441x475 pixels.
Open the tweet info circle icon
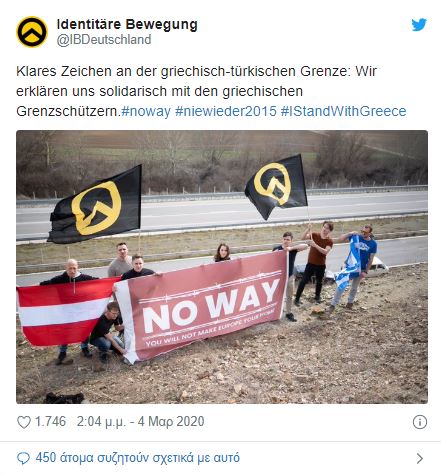click(x=420, y=422)
